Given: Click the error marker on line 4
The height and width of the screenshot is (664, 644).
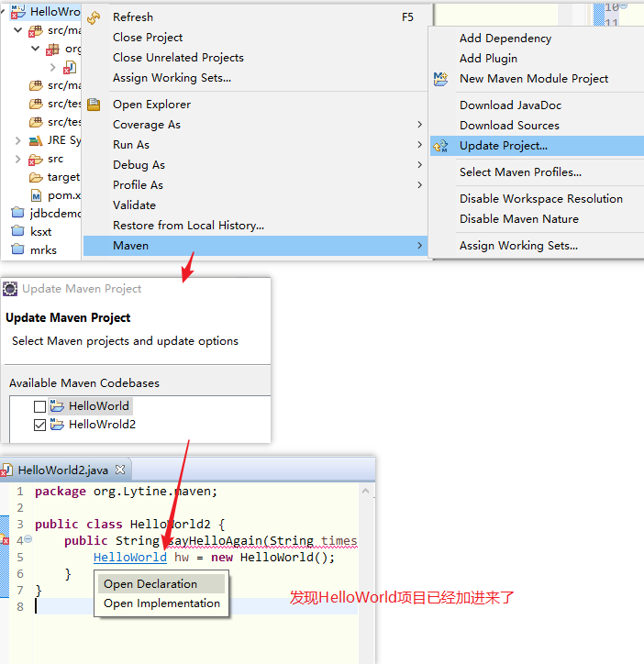Looking at the screenshot, I should [x=5, y=540].
